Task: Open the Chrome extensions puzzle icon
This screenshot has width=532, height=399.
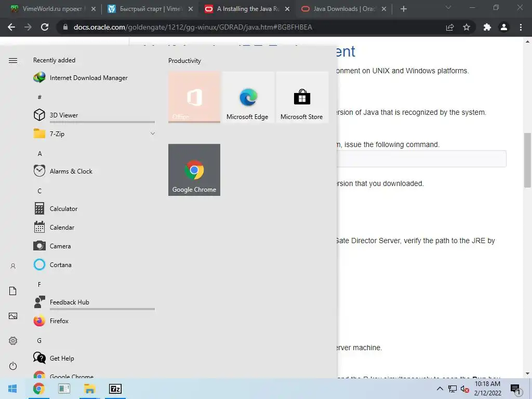Action: pyautogui.click(x=487, y=27)
